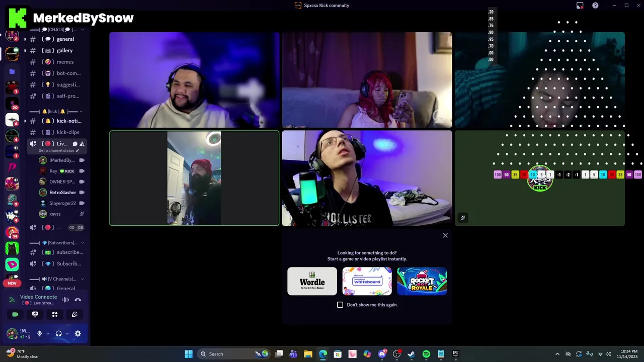Image resolution: width=644 pixels, height=362 pixels.
Task: Click the screen share button
Action: click(35, 314)
